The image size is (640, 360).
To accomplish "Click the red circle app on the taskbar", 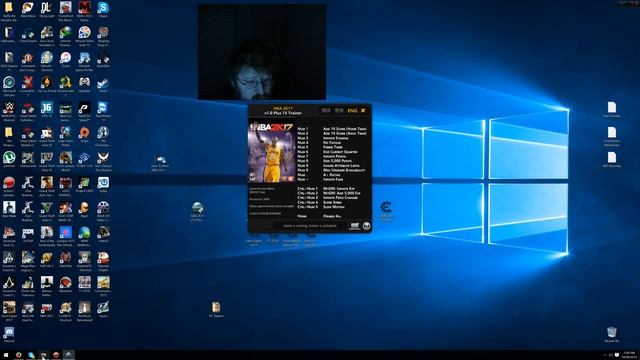I will [56, 355].
